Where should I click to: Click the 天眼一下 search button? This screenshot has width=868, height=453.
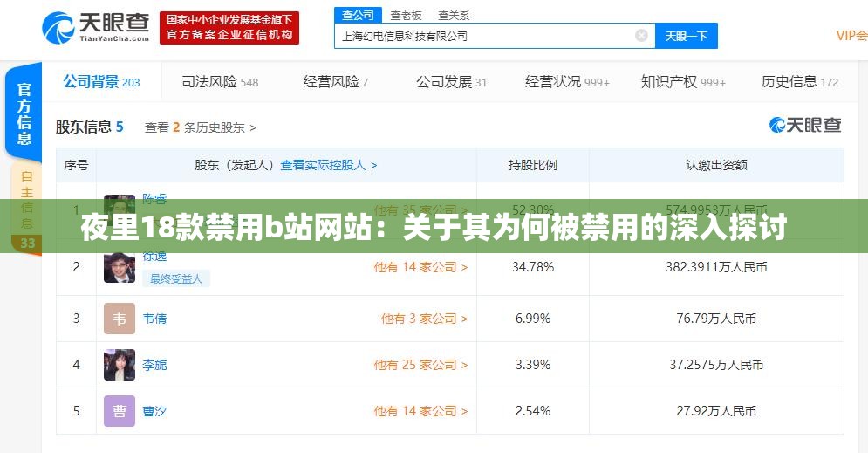point(687,36)
